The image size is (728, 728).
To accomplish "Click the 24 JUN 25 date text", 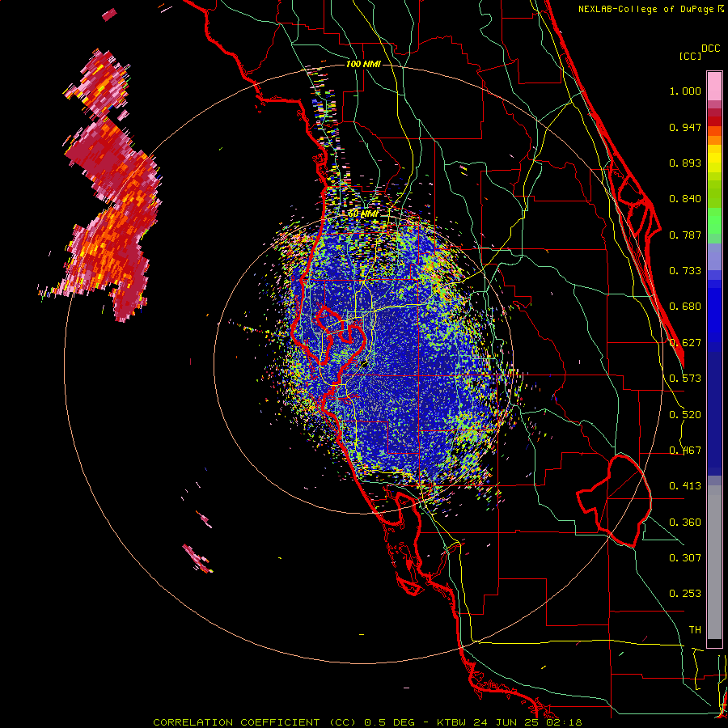I will coord(508,722).
